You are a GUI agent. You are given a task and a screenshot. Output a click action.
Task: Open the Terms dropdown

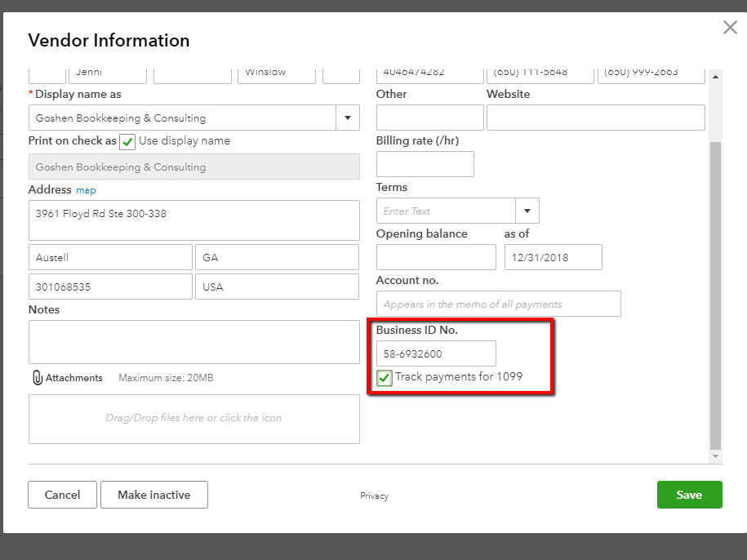527,210
